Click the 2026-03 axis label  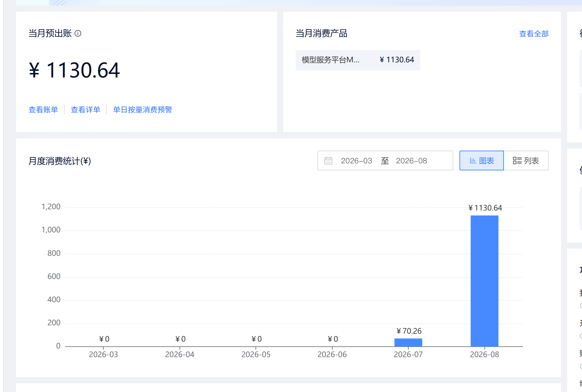coord(103,355)
